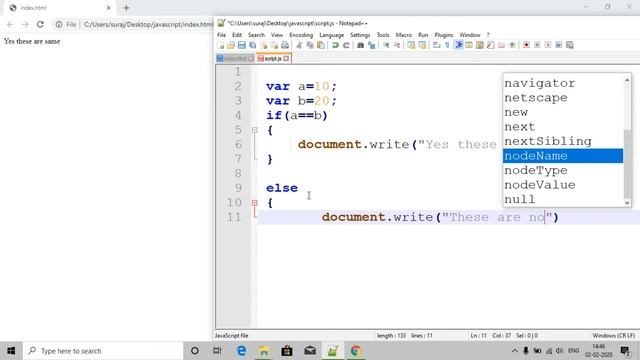This screenshot has height=360, width=640.
Task: Close the index.html Chrome tab
Action: coord(109,8)
